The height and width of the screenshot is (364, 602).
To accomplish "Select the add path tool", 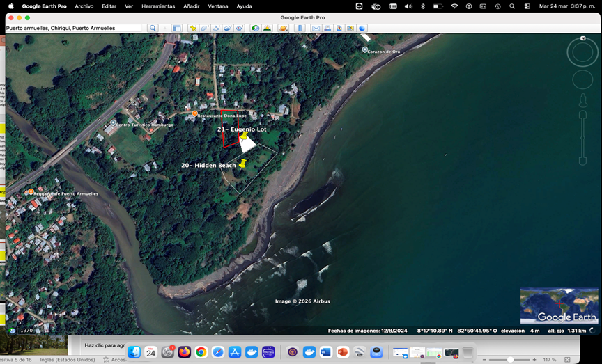I will (217, 28).
